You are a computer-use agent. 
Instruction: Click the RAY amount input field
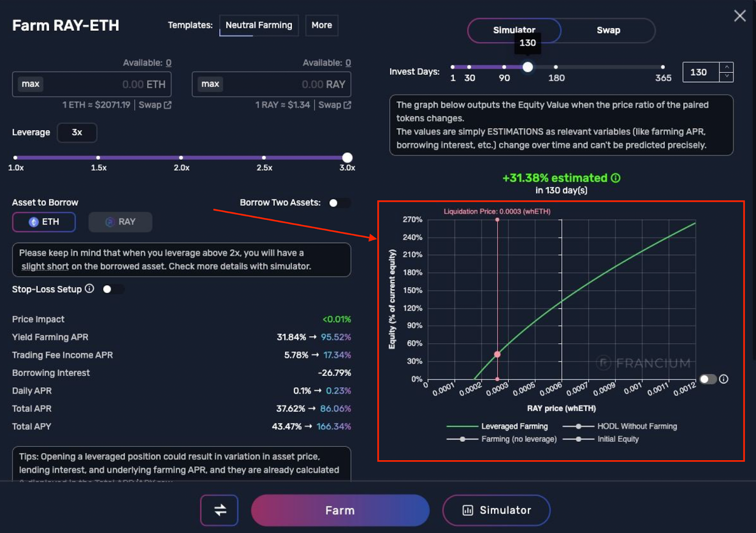(271, 84)
